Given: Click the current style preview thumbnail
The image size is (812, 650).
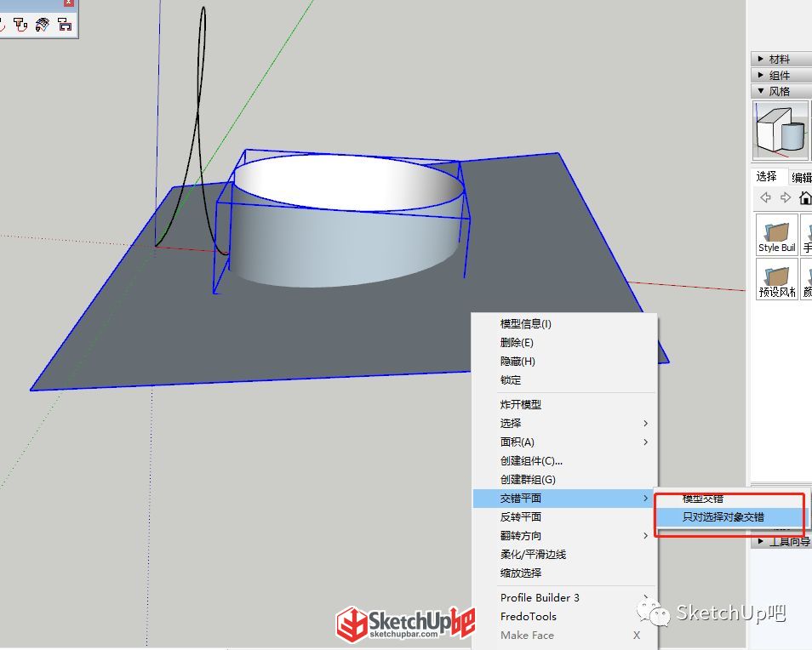Looking at the screenshot, I should pyautogui.click(x=780, y=130).
